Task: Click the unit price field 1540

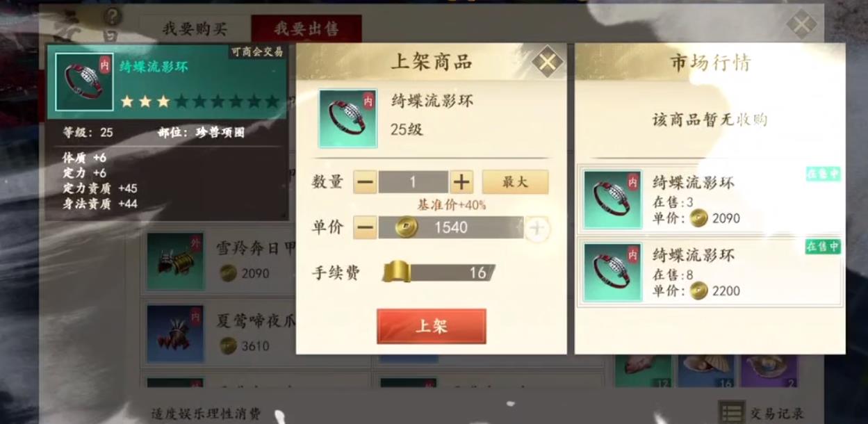Action: point(450,227)
